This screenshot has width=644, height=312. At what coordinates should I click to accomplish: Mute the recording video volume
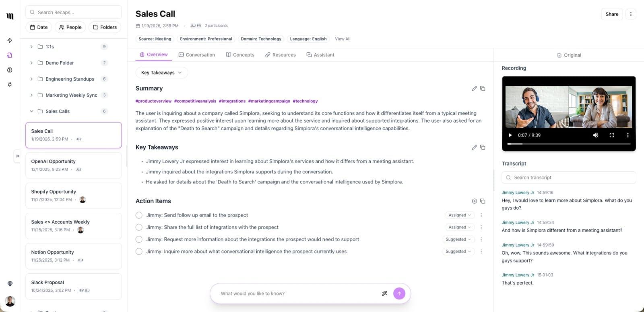595,135
